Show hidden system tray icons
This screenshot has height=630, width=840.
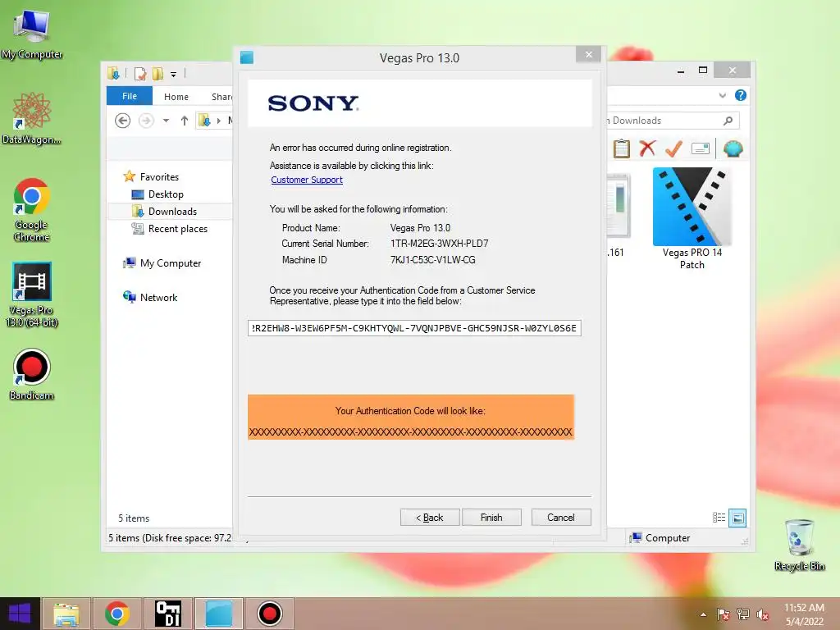click(x=703, y=614)
